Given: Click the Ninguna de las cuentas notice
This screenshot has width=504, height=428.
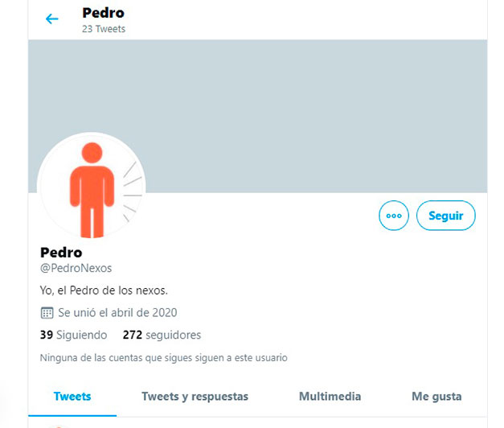Looking at the screenshot, I should click(x=164, y=358).
